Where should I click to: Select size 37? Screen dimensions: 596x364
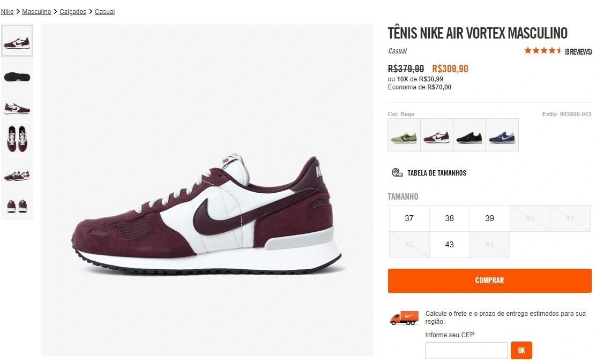coord(409,218)
